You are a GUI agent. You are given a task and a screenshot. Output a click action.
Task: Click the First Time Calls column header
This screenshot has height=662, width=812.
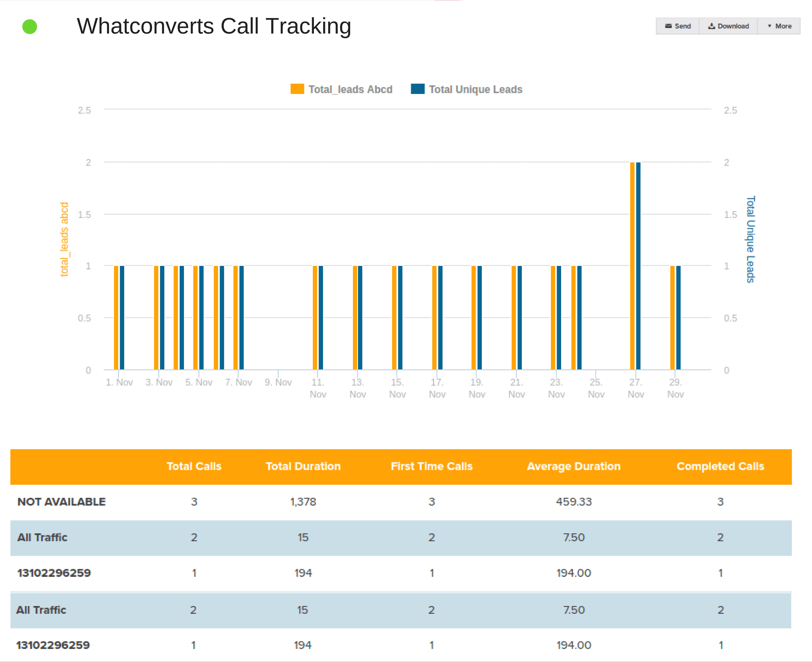click(x=432, y=466)
